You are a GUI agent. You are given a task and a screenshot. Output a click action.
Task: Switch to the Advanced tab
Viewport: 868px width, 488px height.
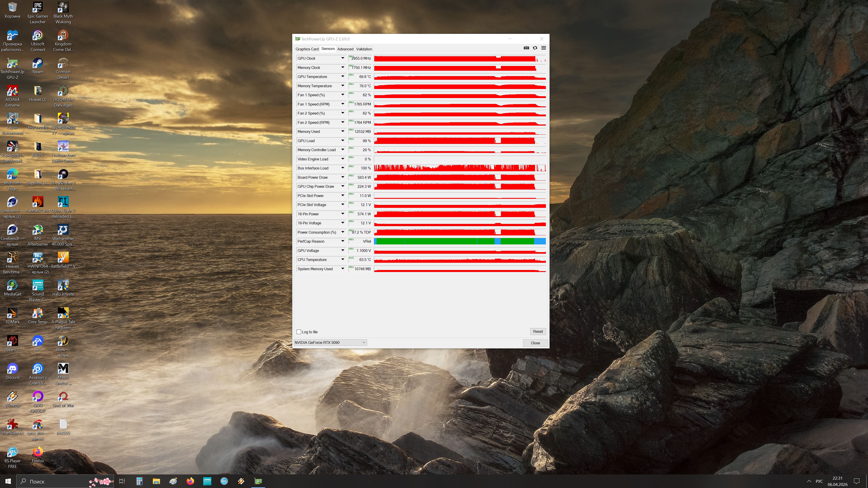[345, 49]
